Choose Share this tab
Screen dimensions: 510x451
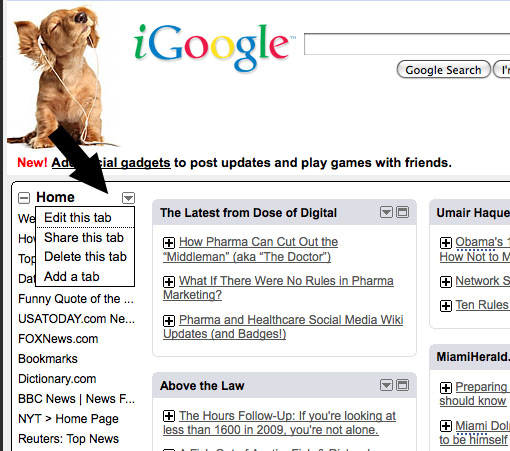click(85, 237)
